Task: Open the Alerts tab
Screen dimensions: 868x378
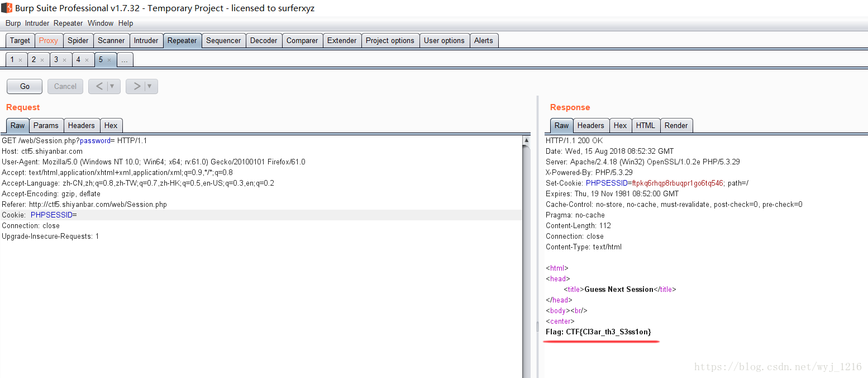Action: tap(484, 40)
